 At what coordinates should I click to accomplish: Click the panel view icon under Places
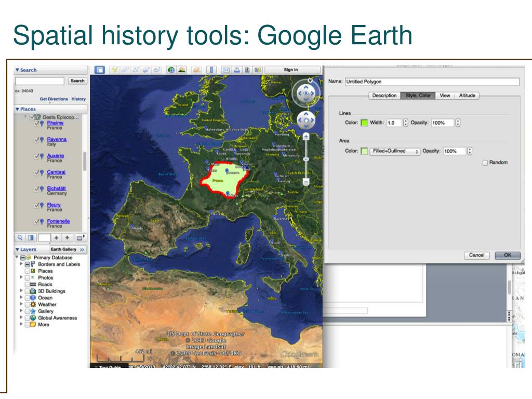(x=31, y=237)
